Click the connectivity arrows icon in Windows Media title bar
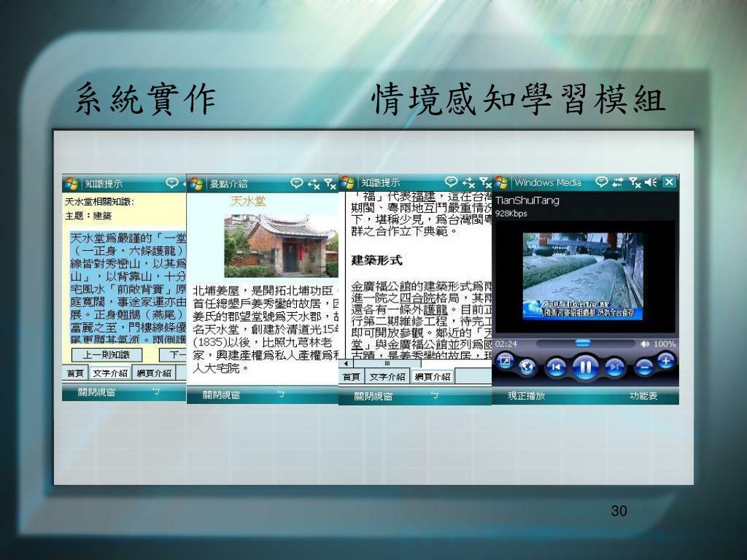747x560 pixels. [618, 182]
